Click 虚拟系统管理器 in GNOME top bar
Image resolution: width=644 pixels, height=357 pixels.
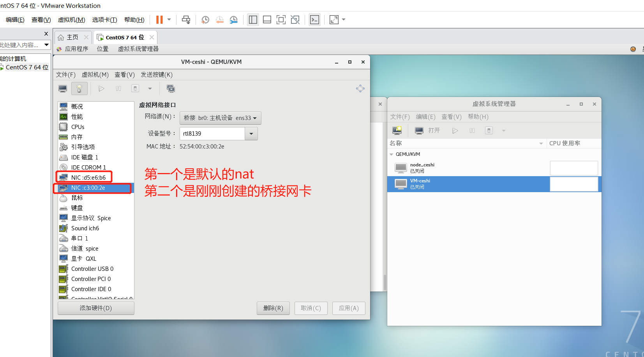click(138, 49)
